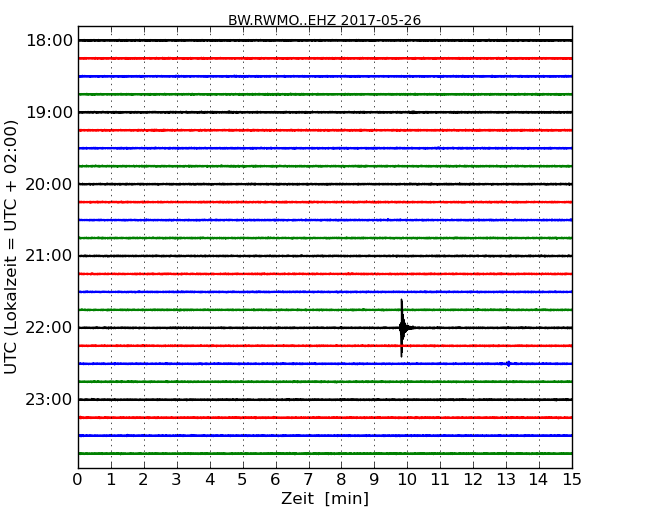Click the x-axis tick label 1
This screenshot has height=520, width=650.
(x=111, y=479)
